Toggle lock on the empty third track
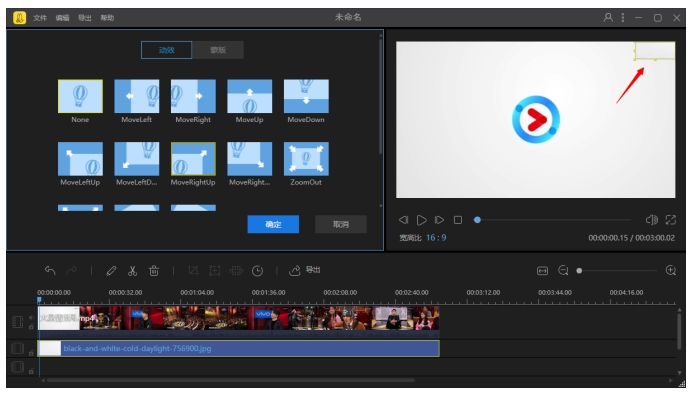Viewport: 690px width, 394px height. pos(31,371)
